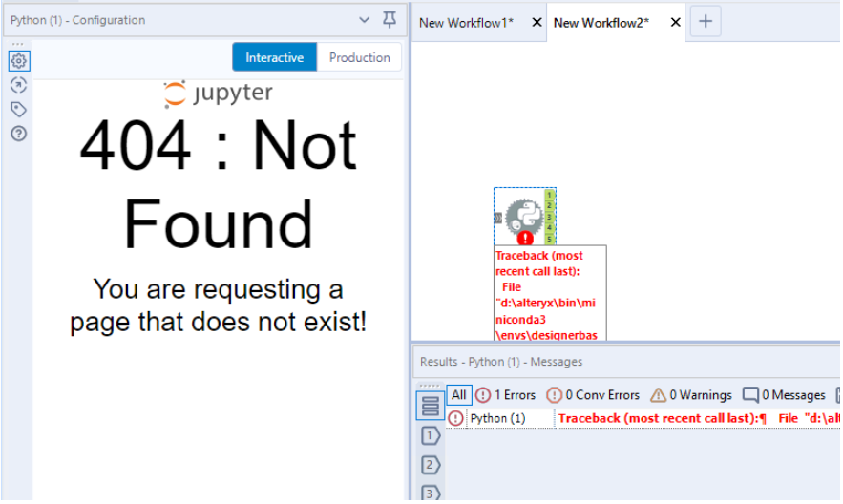Select the Python tool on the canvas
843x504 pixels.
point(524,217)
